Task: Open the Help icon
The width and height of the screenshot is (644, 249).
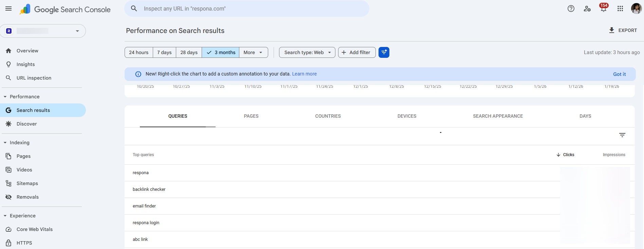Action: click(x=571, y=9)
